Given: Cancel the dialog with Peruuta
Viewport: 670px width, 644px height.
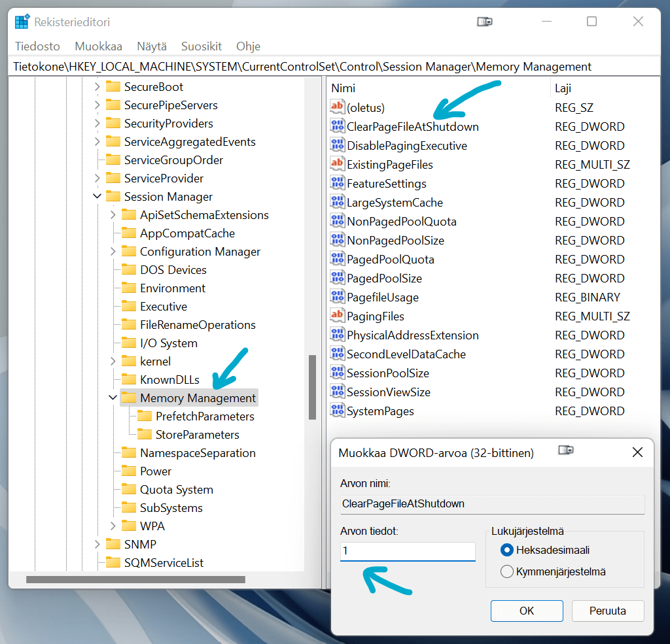Looking at the screenshot, I should pos(608,611).
